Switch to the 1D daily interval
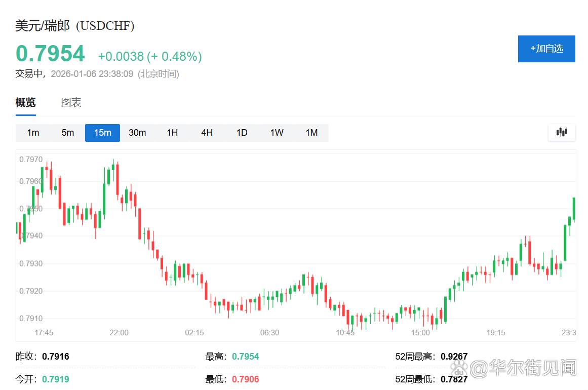This screenshot has height=390, width=588. [x=242, y=133]
